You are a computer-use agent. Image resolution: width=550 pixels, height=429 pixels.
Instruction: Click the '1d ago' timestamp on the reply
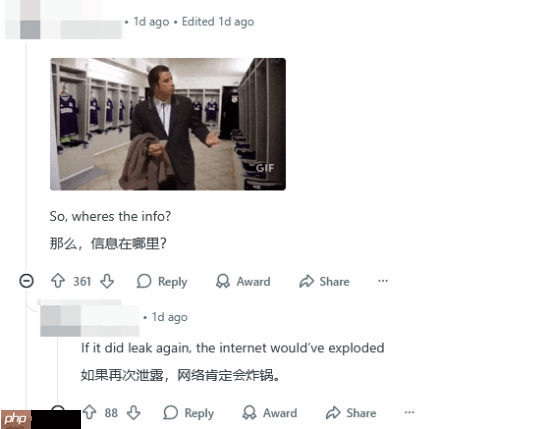coord(170,317)
